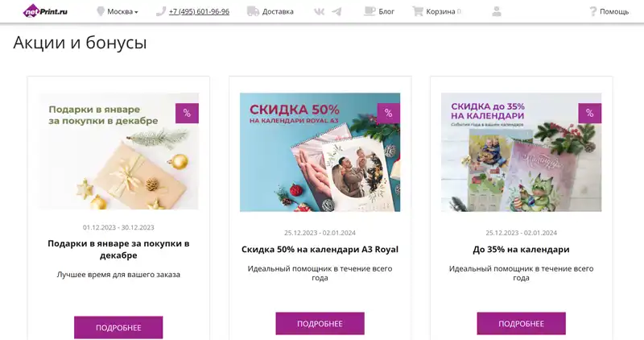Image resolution: width=644 pixels, height=340 pixels.
Task: Click the shopping cart icon
Action: 418,11
